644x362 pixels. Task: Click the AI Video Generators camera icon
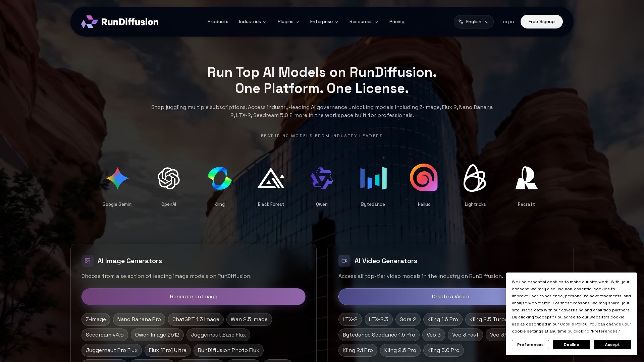coord(344,261)
